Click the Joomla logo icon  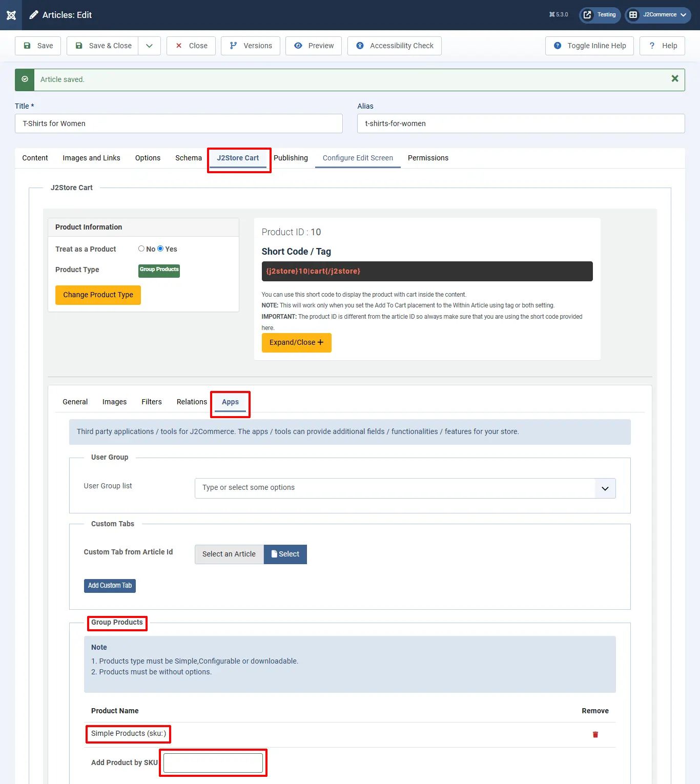(x=11, y=15)
